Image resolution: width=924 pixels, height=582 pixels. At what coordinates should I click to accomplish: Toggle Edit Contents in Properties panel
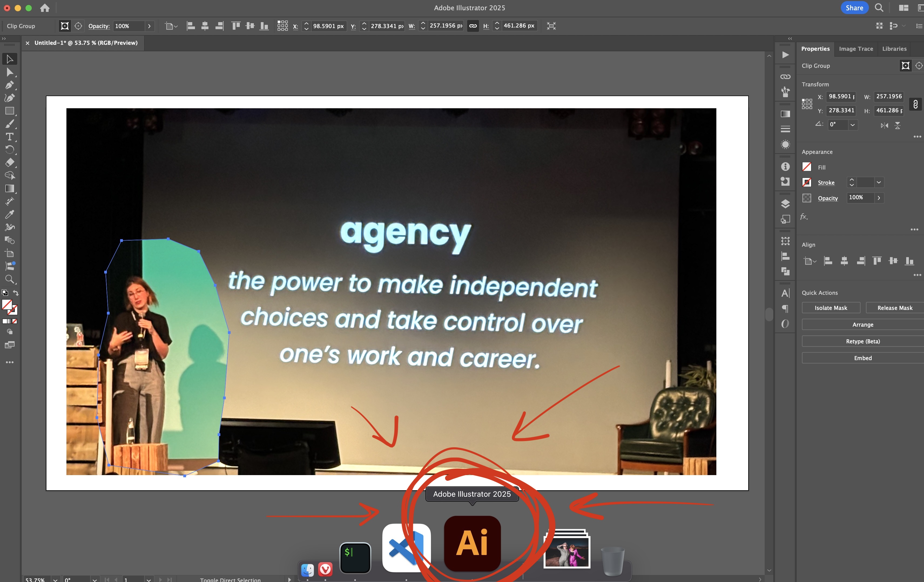[919, 66]
